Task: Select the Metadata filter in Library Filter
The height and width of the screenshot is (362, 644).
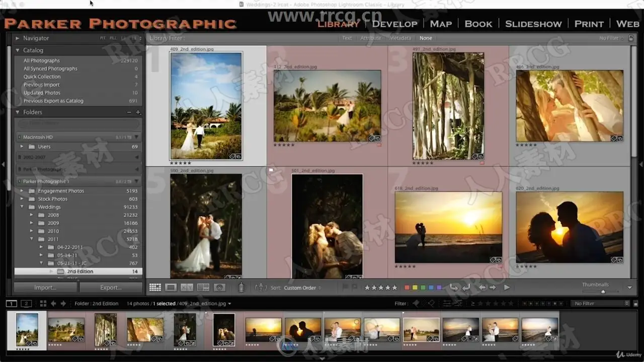Action: (400, 38)
